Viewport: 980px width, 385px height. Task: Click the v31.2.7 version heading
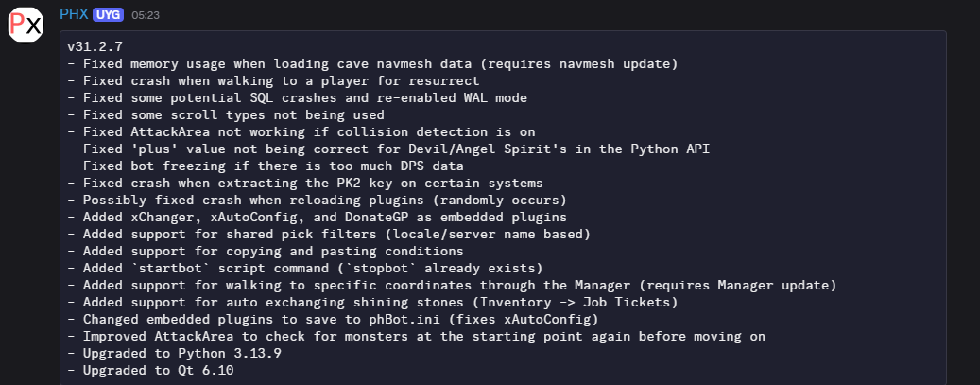point(95,45)
